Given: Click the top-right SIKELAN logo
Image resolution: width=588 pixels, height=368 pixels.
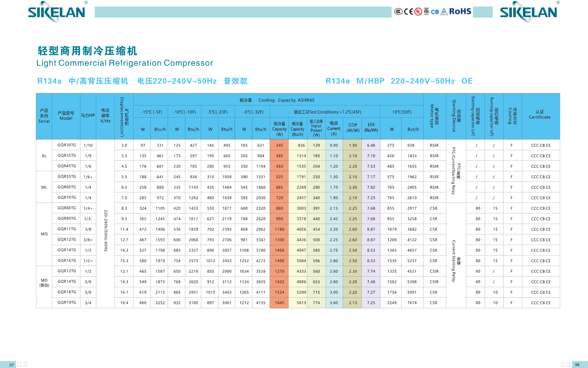Looking at the screenshot, I should [x=528, y=12].
